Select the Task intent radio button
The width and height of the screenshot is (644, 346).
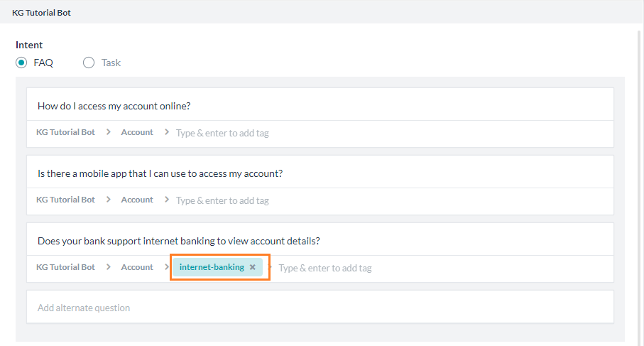click(89, 63)
